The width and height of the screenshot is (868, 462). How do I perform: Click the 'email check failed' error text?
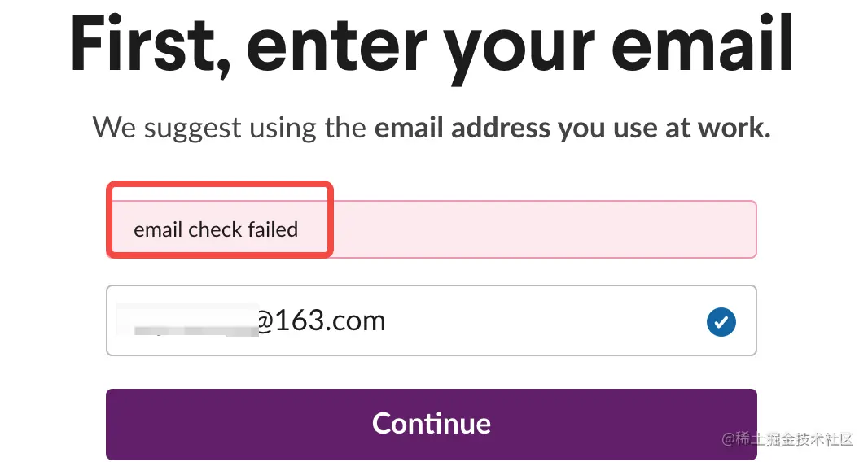point(216,229)
